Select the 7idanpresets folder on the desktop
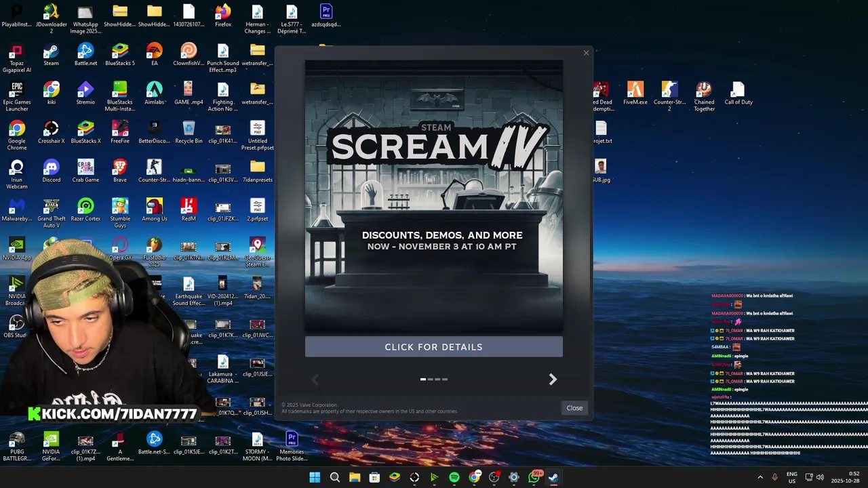This screenshot has width=868, height=488. (258, 171)
